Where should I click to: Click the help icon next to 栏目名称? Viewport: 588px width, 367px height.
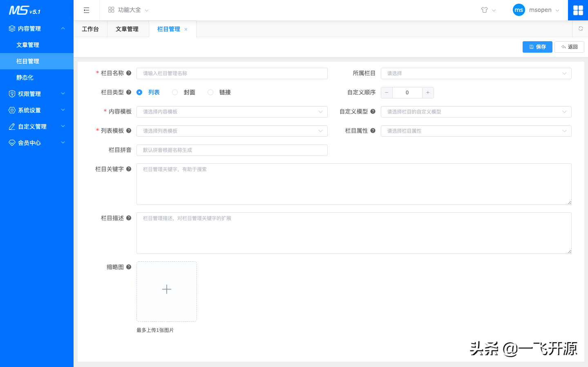[x=129, y=73]
